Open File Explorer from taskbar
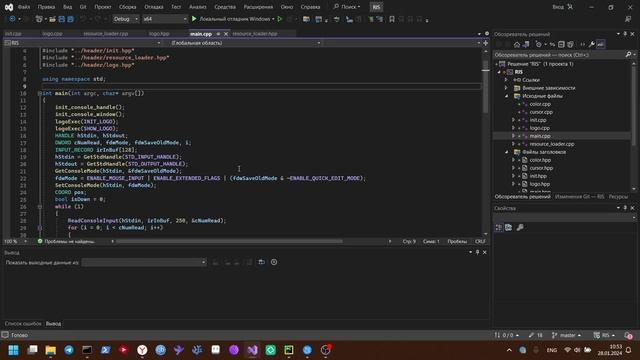Image resolution: width=640 pixels, height=360 pixels. (51, 350)
